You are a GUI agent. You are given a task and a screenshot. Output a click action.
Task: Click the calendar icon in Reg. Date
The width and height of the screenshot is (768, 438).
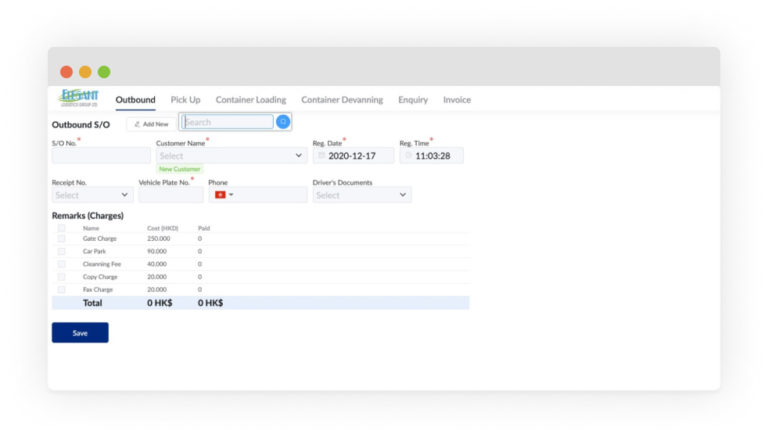[321, 156]
